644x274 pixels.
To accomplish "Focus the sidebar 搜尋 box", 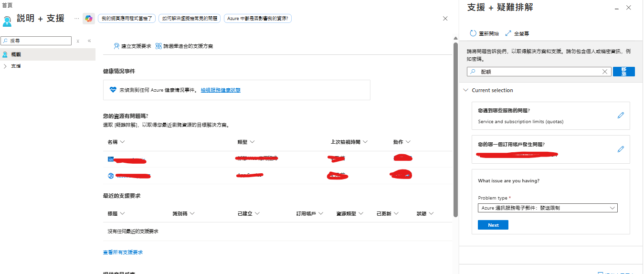I will 36,41.
